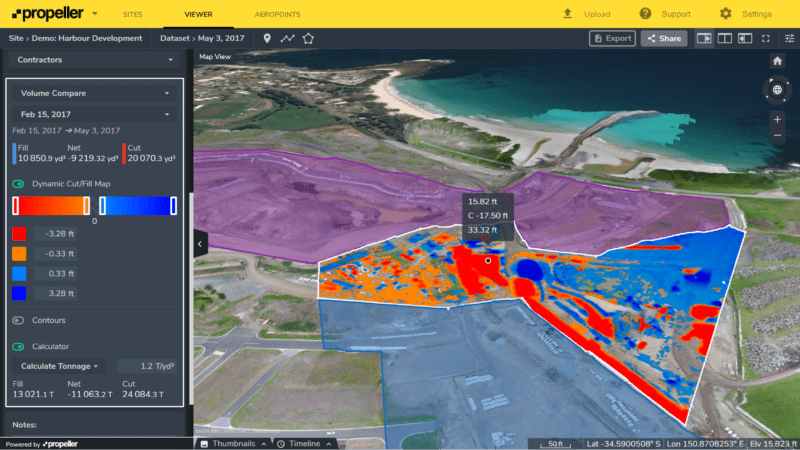Screen dimensions: 800x450
Task: Toggle Dynamic Cut/Fill Map switch
Action: pyautogui.click(x=18, y=184)
